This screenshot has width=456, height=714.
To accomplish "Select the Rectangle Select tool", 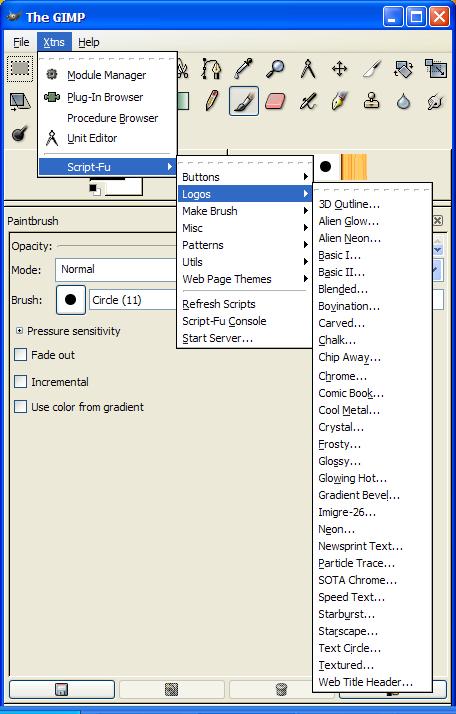I will tap(20, 69).
